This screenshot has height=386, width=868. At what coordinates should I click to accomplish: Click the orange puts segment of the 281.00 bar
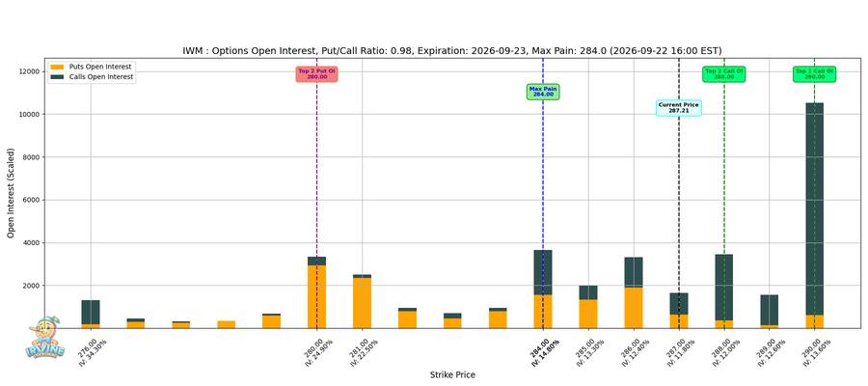tap(362, 303)
